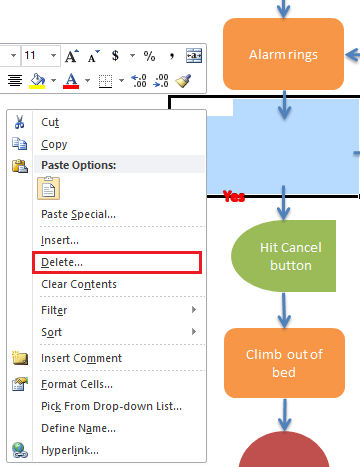Image resolution: width=360 pixels, height=467 pixels.
Task: Apply the red Font Color
Action: [x=71, y=81]
